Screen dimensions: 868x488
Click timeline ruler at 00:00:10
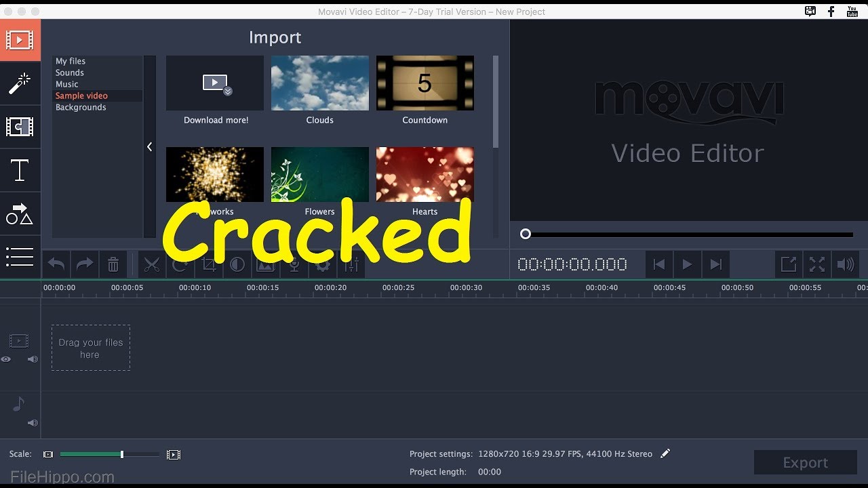pyautogui.click(x=195, y=288)
